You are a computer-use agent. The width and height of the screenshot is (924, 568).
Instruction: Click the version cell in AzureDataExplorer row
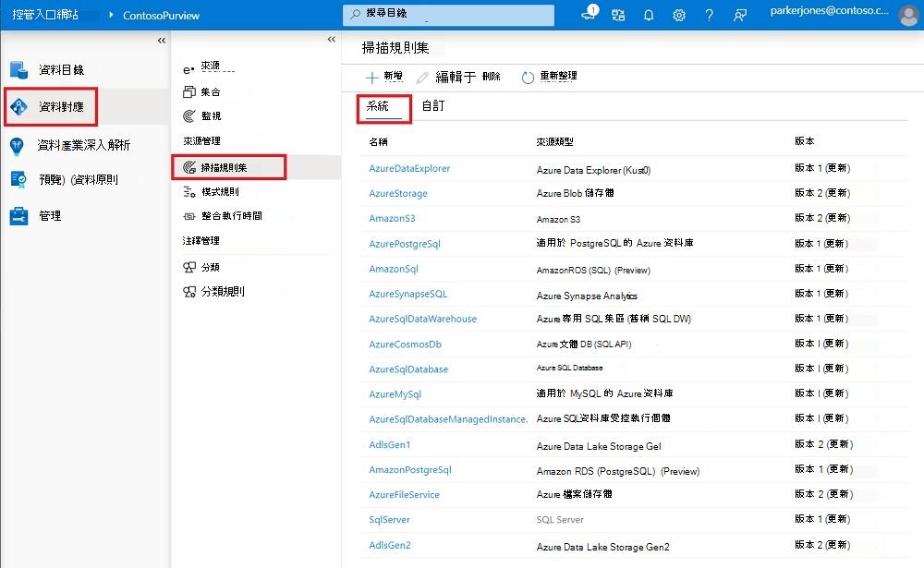(x=822, y=168)
